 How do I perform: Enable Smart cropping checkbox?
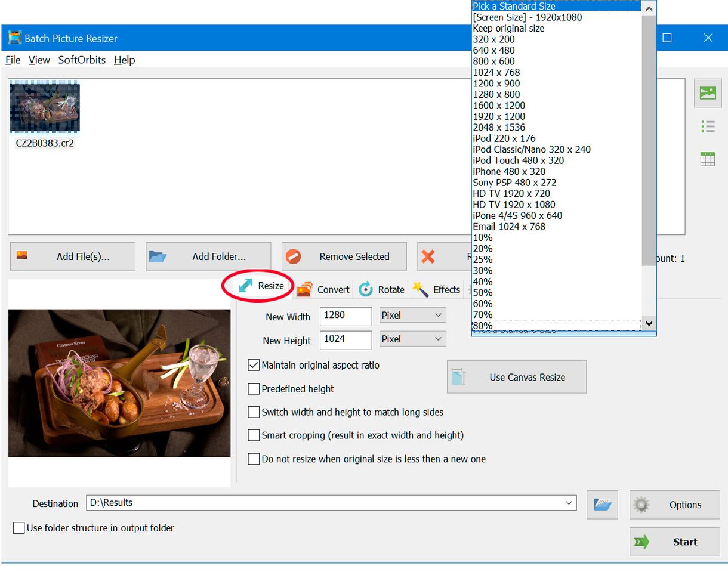pyautogui.click(x=254, y=435)
